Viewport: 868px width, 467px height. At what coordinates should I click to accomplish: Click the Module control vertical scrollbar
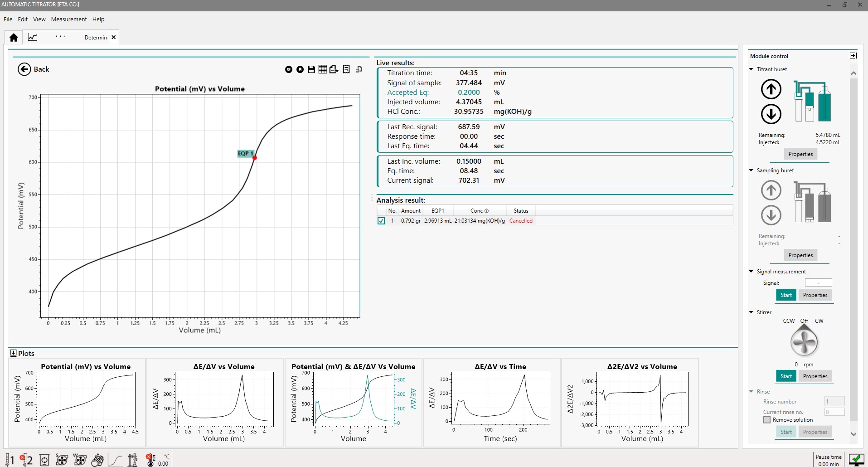pos(853,249)
